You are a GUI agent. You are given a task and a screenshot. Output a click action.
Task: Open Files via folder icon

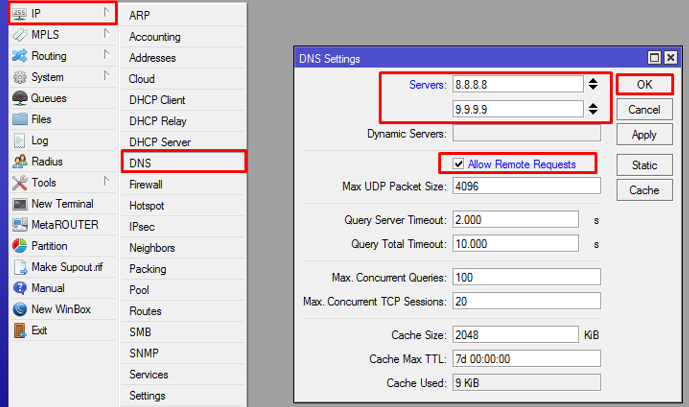pyautogui.click(x=20, y=119)
